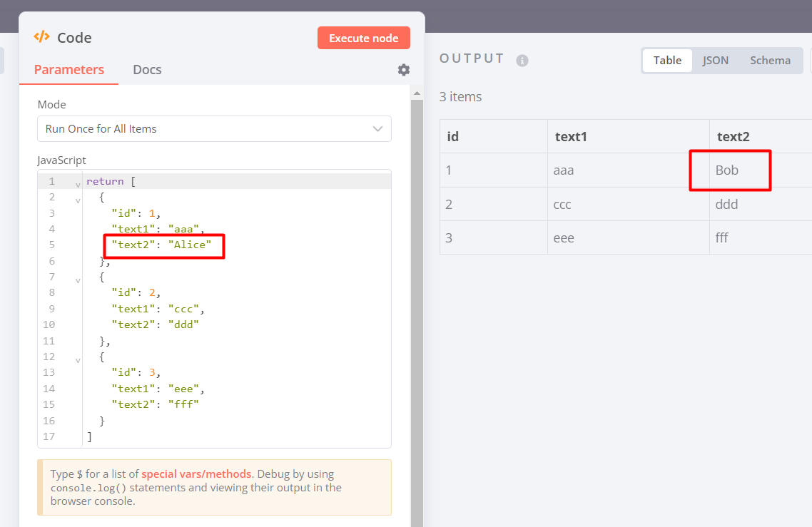Switch output view to JSON
The width and height of the screenshot is (812, 527).
click(x=716, y=61)
